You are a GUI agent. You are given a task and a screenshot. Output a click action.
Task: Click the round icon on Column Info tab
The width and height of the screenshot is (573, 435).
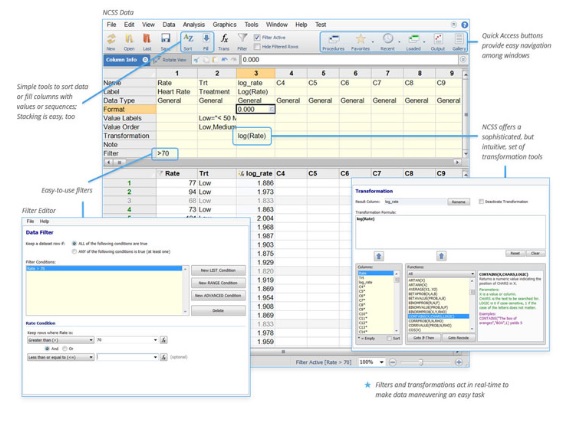tap(145, 60)
